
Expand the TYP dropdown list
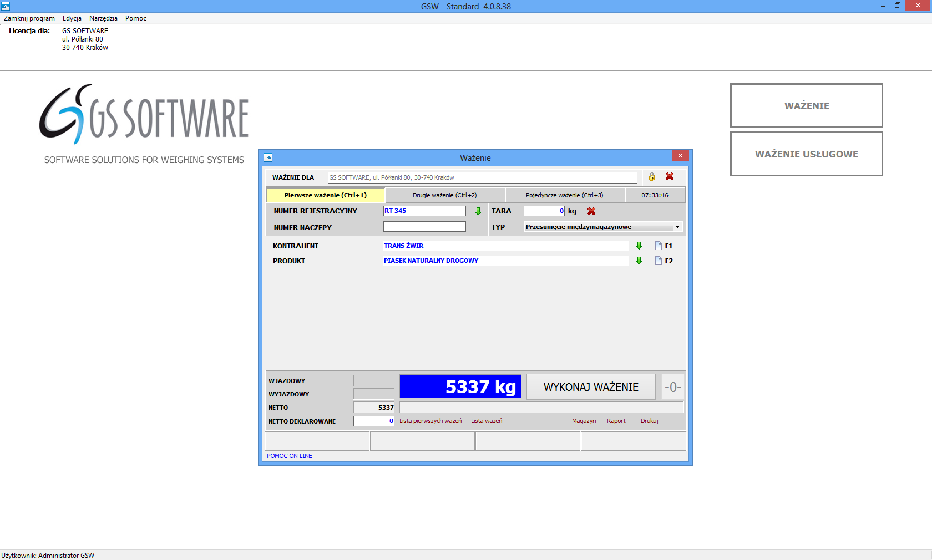677,227
